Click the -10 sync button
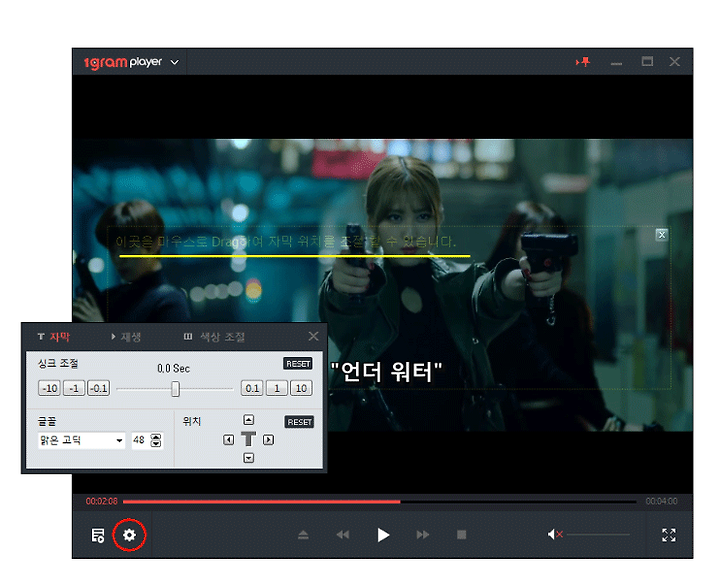This screenshot has height=584, width=720. [50, 388]
